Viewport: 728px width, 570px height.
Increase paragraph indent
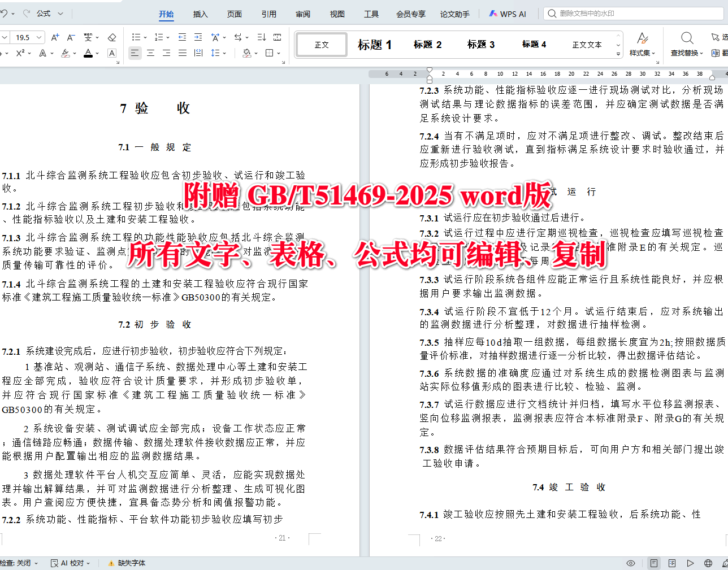point(198,37)
